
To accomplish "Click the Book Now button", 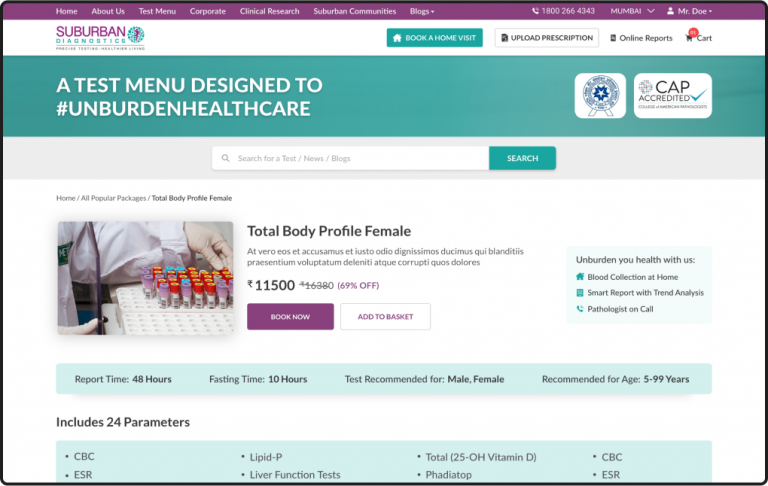I will pyautogui.click(x=290, y=316).
